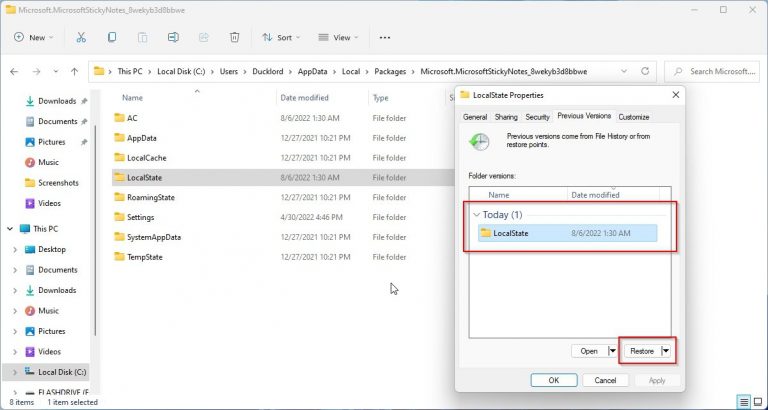Select the Previous Versions tab

[x=584, y=116]
